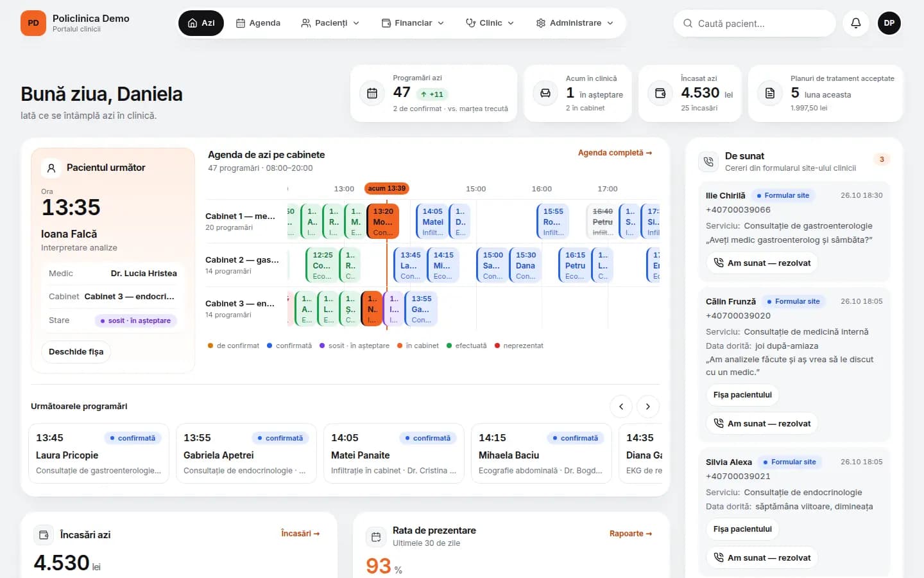The width and height of the screenshot is (924, 578).
Task: Click the phone icon next to De sunat
Action: pyautogui.click(x=708, y=162)
